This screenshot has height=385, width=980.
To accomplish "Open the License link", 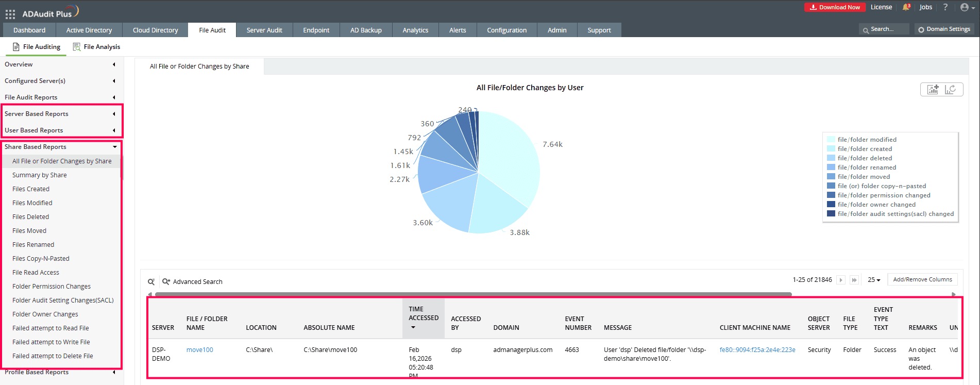I will click(881, 7).
